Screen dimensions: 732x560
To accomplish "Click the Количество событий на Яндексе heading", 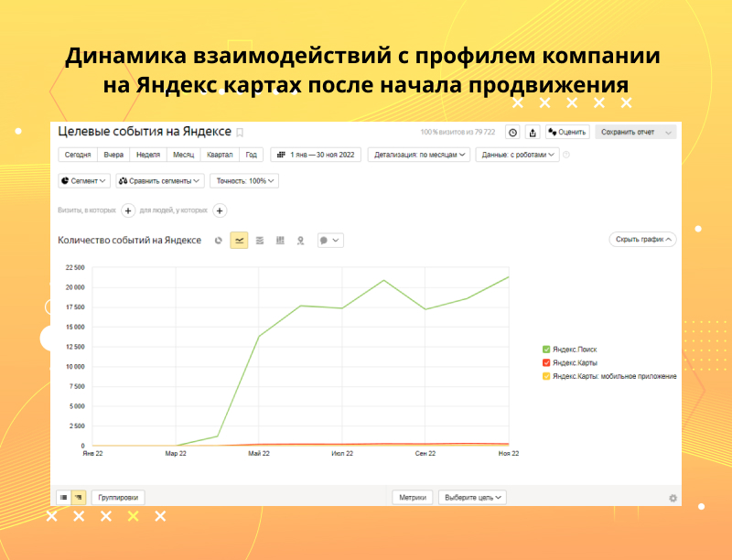I will tap(129, 241).
